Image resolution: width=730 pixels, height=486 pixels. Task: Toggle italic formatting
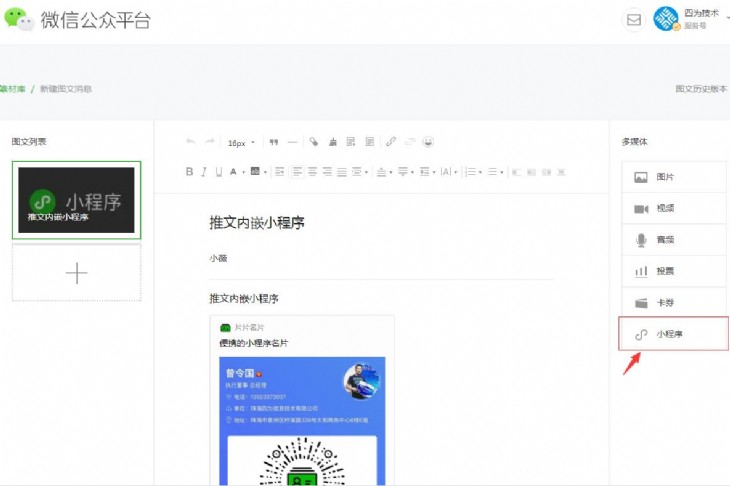coord(204,172)
